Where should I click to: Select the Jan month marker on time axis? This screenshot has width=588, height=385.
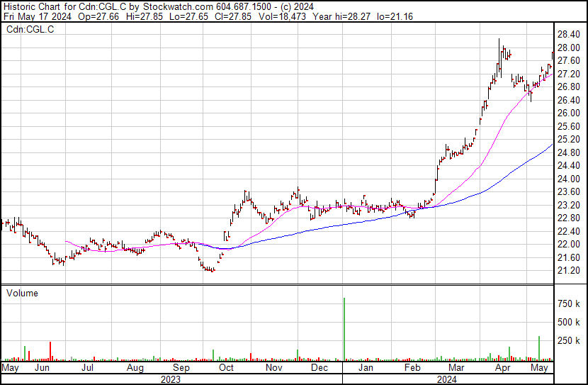[365, 369]
